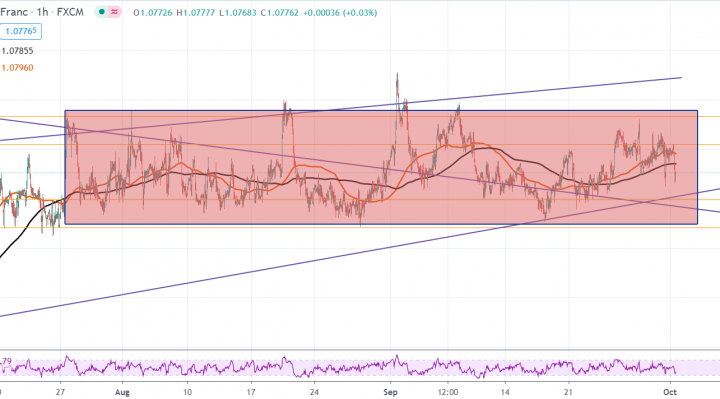Image resolution: width=720 pixels, height=399 pixels.
Task: Click the closing price C1.07762 value
Action: pyautogui.click(x=280, y=13)
